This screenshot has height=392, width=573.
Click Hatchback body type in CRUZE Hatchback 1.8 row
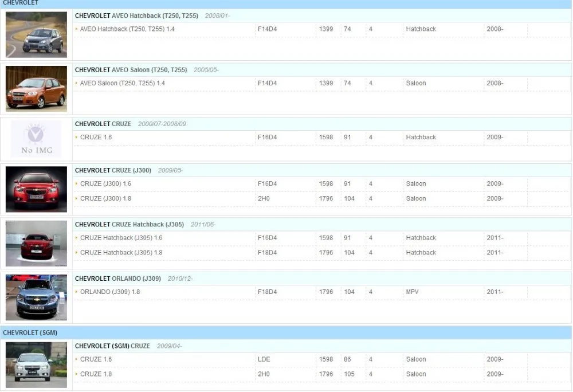pos(421,252)
